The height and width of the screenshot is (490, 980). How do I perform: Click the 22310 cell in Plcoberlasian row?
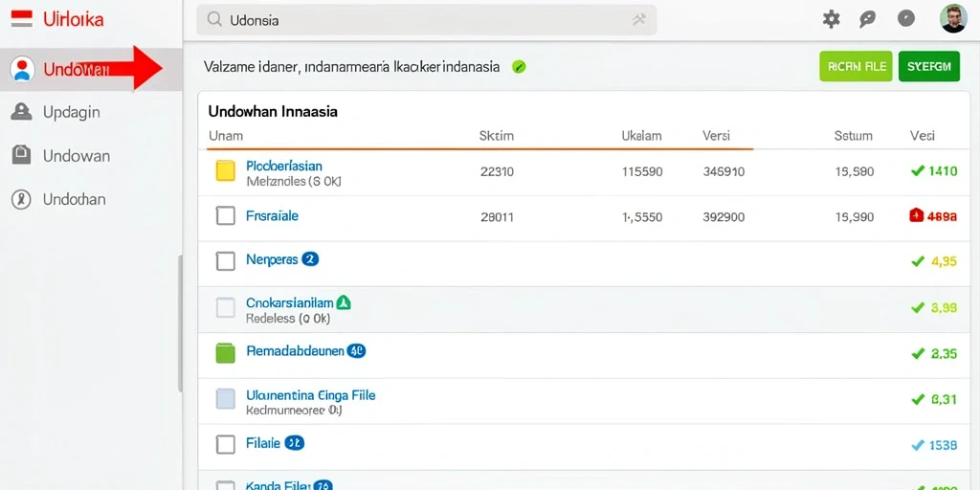tap(497, 171)
